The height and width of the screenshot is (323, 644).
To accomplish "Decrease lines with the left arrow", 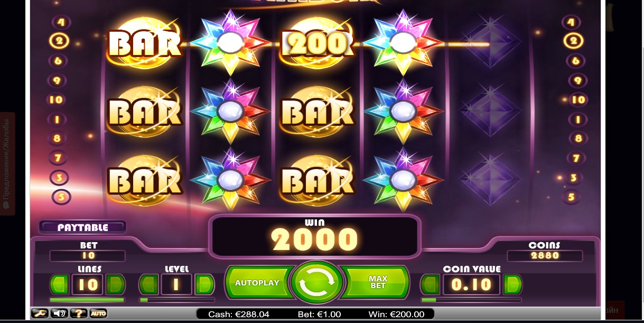I will pyautogui.click(x=60, y=284).
